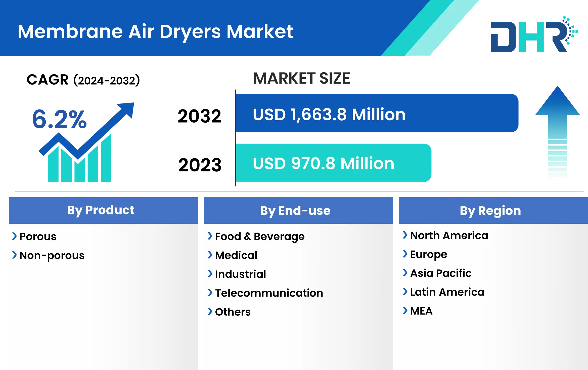Viewport: 588px width, 370px height.
Task: Click the CAGR (2024-2032) label
Action: pyautogui.click(x=83, y=80)
